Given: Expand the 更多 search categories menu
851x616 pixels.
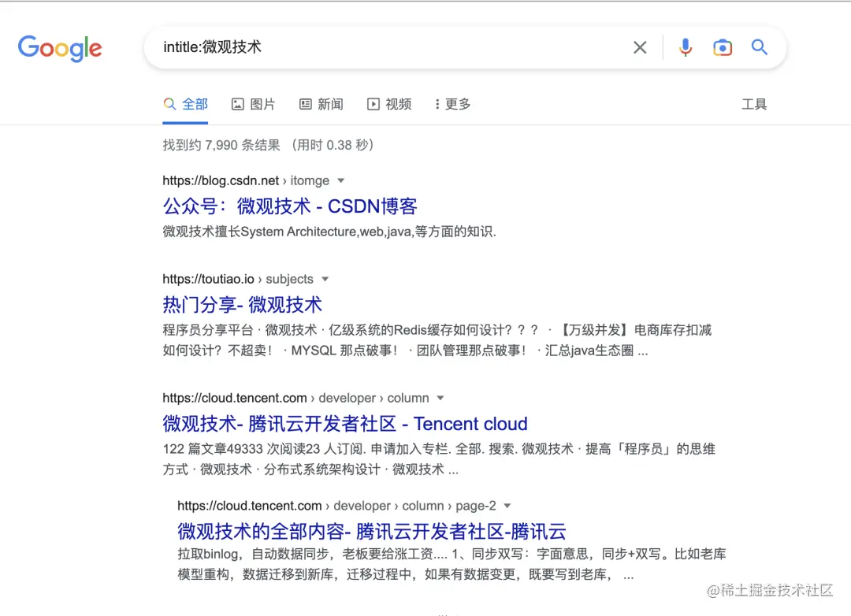Looking at the screenshot, I should point(451,103).
